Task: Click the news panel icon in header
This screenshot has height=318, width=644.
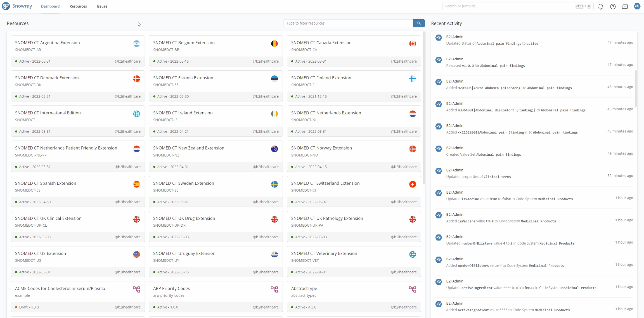Action: point(625,6)
